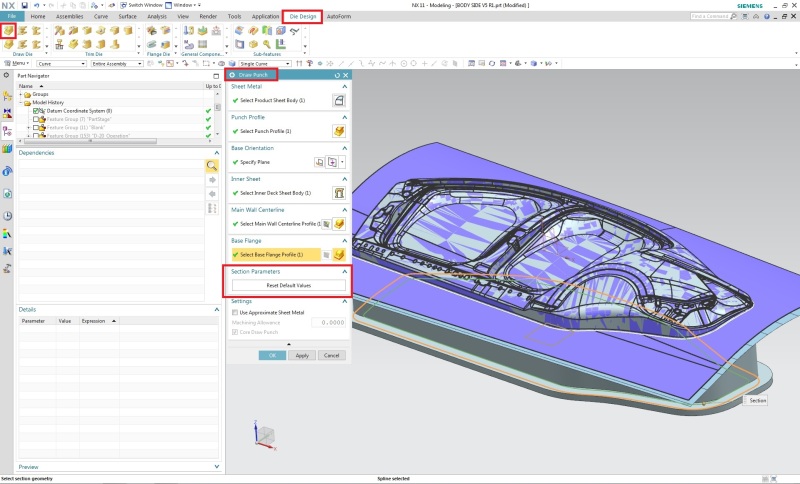Open the Home ribbon tab
The image size is (800, 484).
(38, 16)
